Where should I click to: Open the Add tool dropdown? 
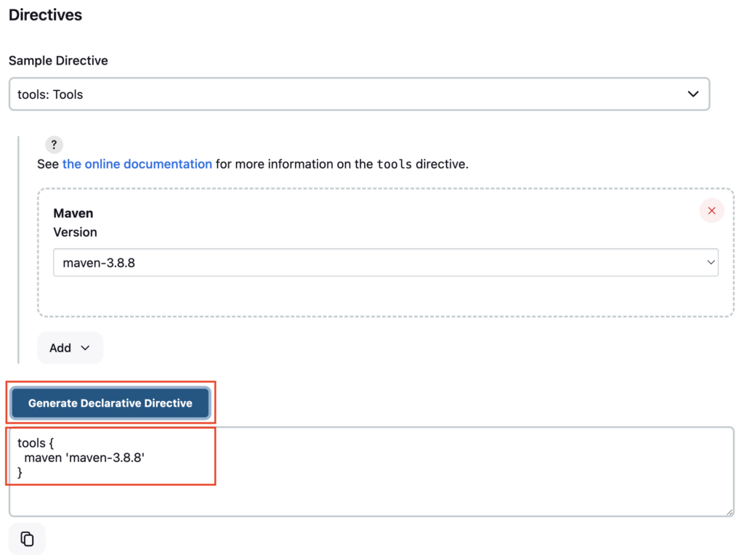(70, 348)
